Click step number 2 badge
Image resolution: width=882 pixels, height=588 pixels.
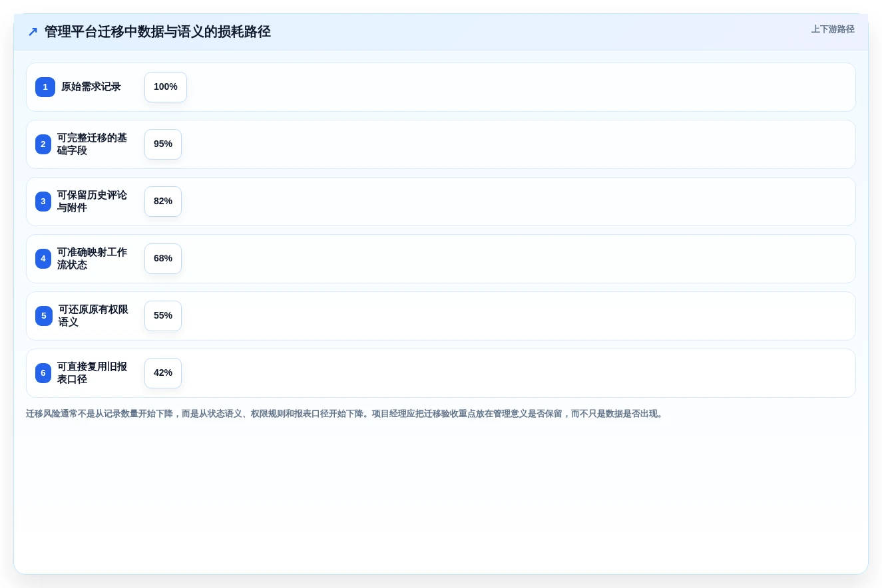click(43, 144)
